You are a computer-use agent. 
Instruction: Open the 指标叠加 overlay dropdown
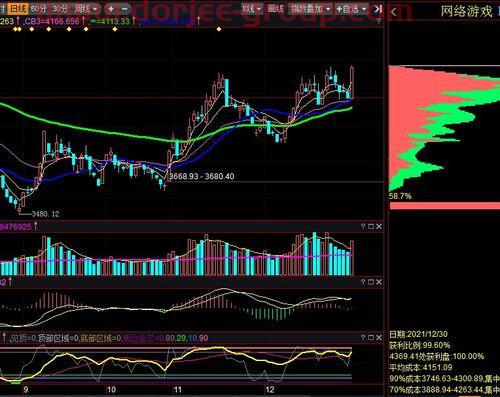[310, 9]
